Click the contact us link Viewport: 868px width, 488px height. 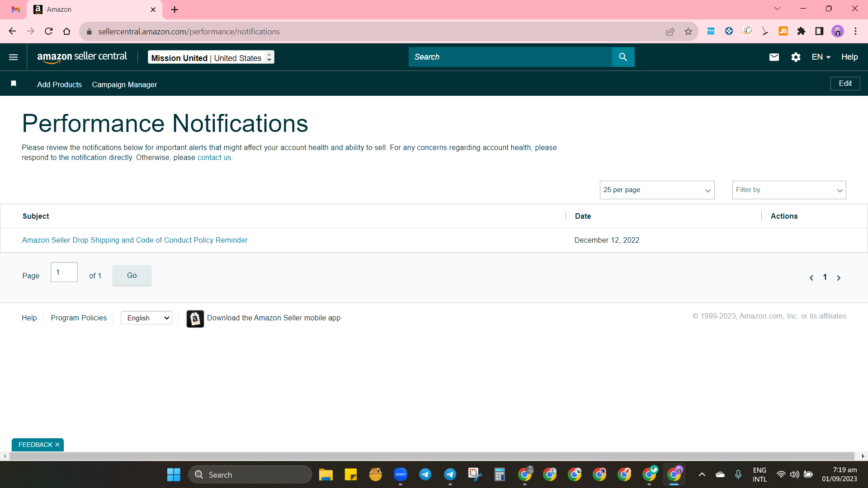pyautogui.click(x=214, y=157)
